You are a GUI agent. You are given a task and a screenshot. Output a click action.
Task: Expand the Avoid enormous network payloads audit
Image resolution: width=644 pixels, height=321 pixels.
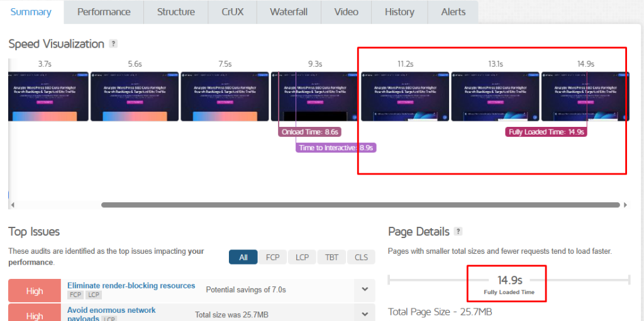[365, 315]
